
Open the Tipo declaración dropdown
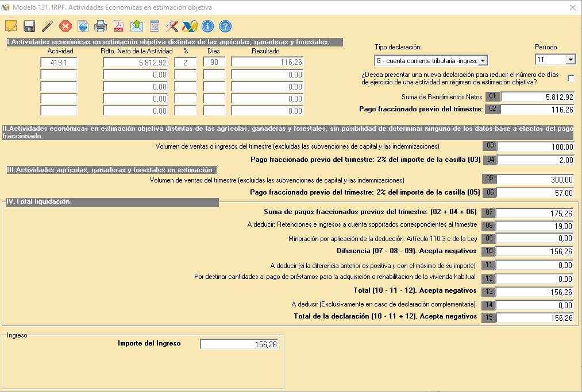click(x=483, y=60)
